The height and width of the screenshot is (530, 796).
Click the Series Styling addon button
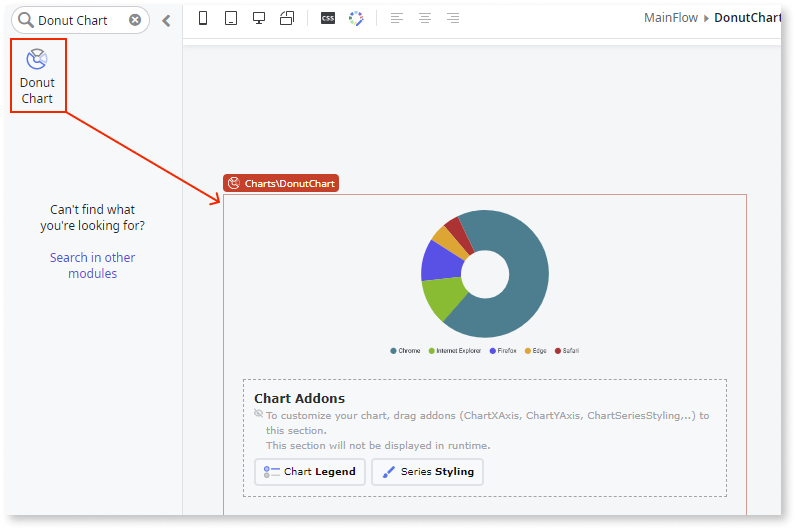[x=427, y=472]
